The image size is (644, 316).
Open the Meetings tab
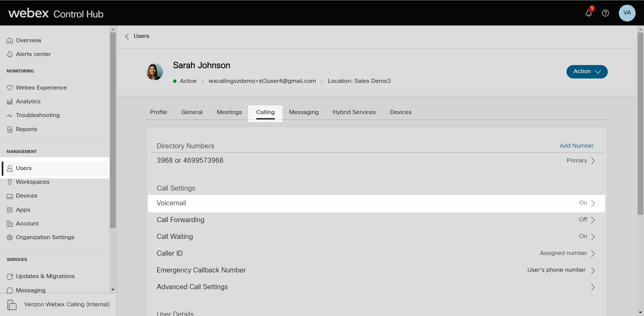tap(229, 112)
